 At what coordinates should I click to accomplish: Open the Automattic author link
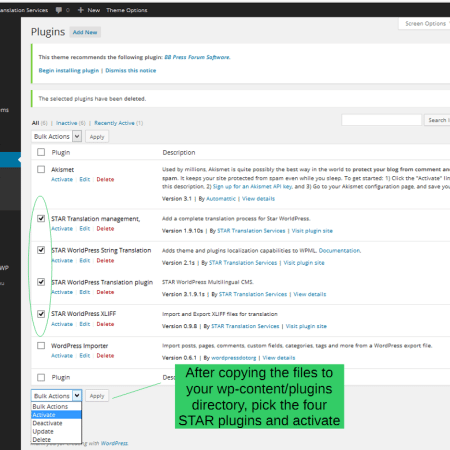tap(221, 199)
